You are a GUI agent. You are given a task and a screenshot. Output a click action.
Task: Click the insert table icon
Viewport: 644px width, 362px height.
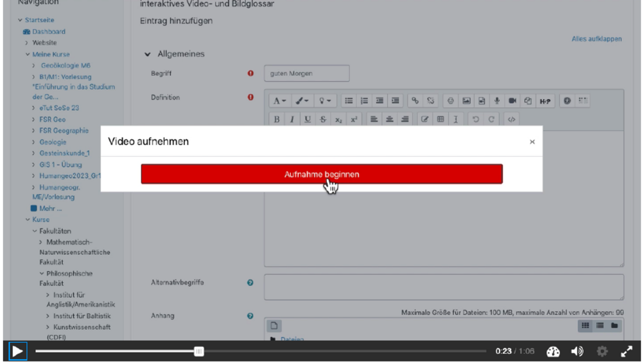440,120
